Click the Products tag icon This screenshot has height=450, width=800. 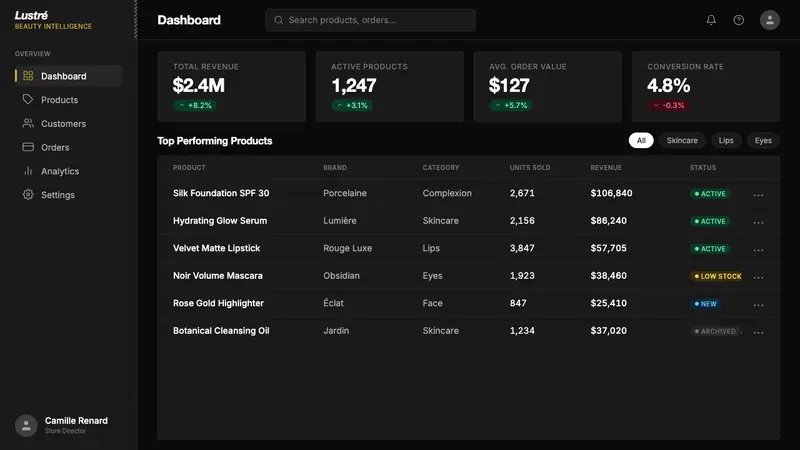pyautogui.click(x=28, y=99)
